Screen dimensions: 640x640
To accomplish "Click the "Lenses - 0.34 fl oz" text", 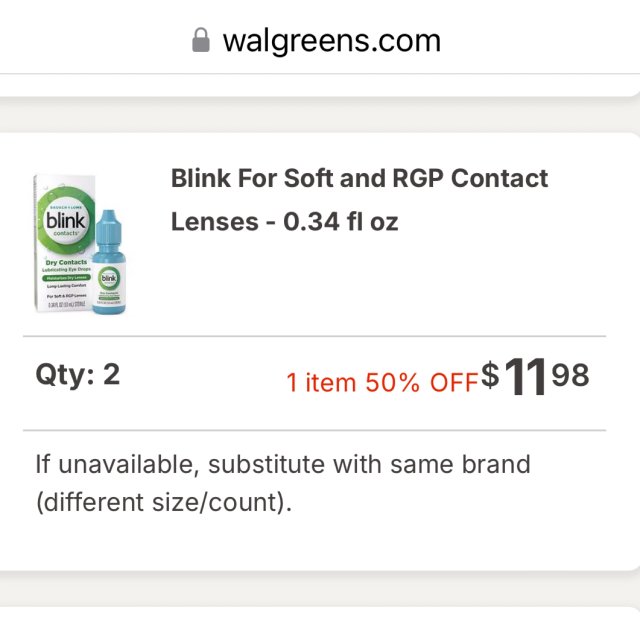I will (x=284, y=222).
